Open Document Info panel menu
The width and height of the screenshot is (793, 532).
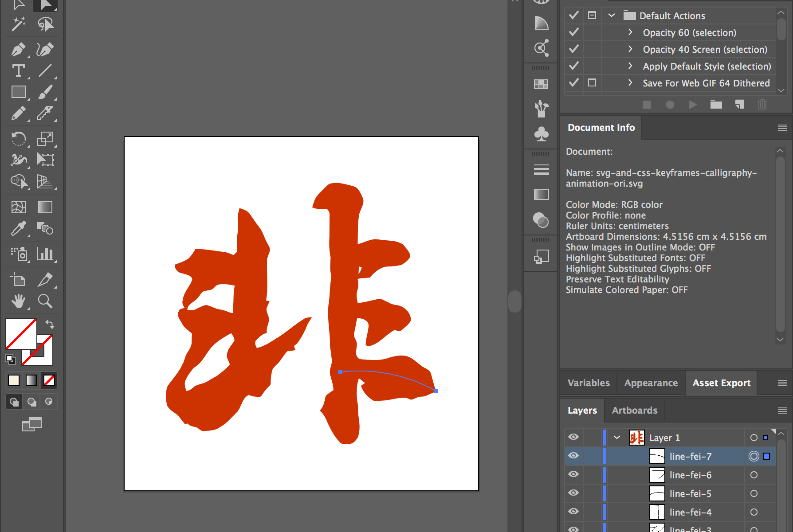tap(782, 128)
